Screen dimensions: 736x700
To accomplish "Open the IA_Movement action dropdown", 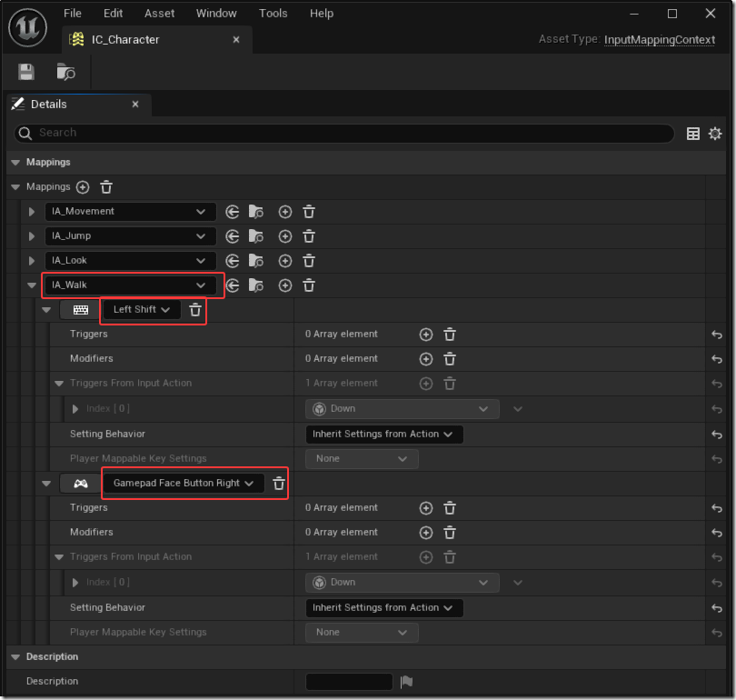I will click(131, 212).
